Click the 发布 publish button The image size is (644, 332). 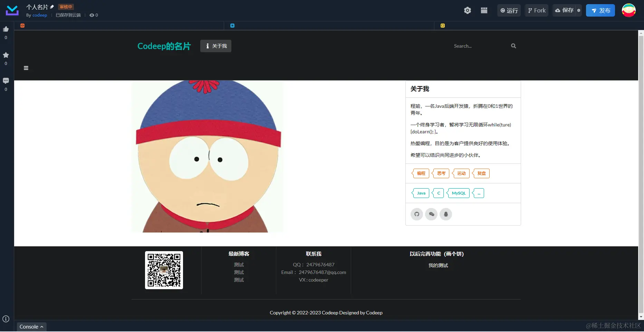click(x=600, y=10)
